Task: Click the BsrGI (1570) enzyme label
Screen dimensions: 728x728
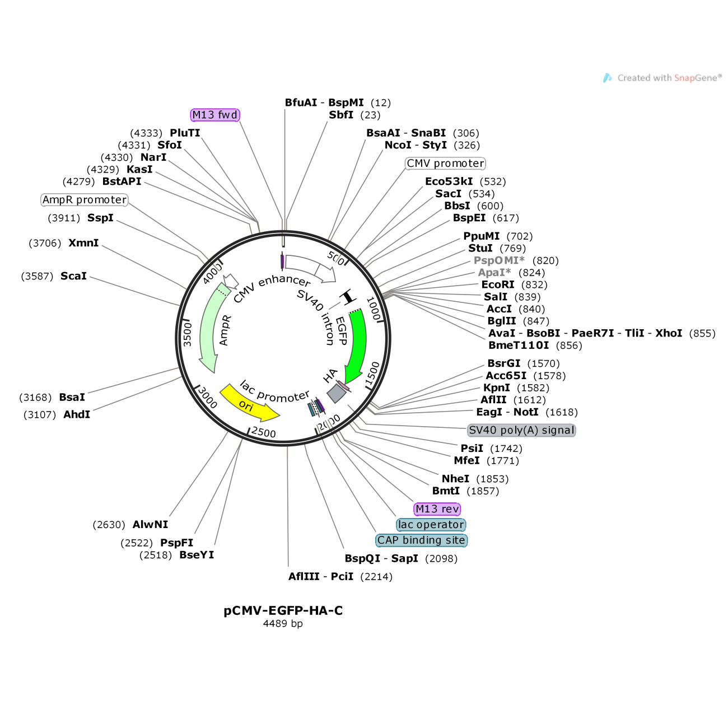Action: 524,363
